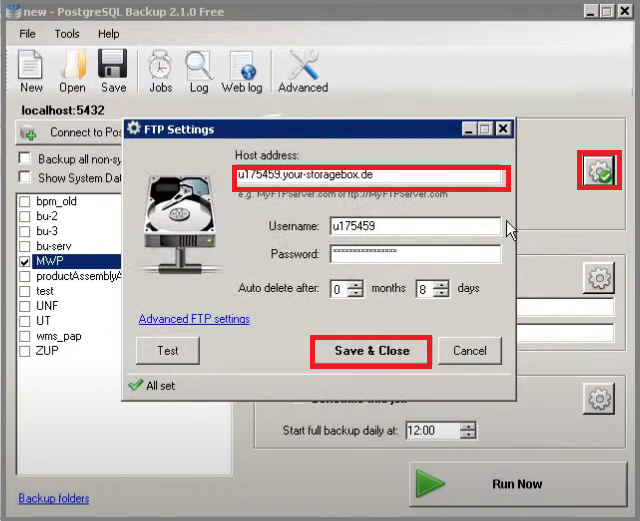The height and width of the screenshot is (521, 640).
Task: Click Save & Close button
Action: 371,351
